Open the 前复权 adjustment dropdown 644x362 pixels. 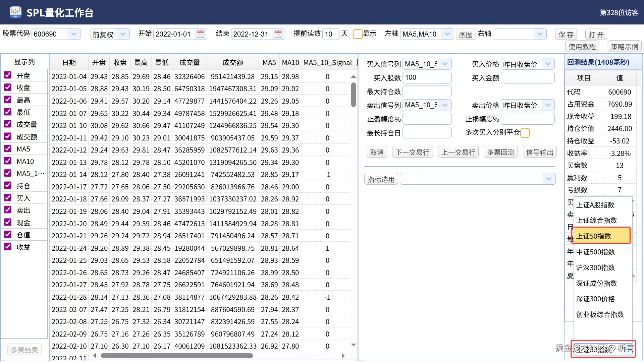click(x=123, y=34)
